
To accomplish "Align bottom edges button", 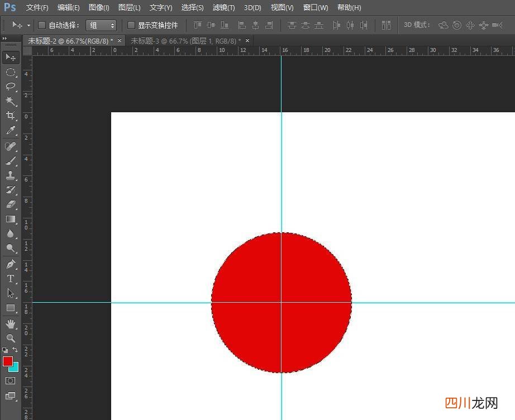I will pyautogui.click(x=225, y=25).
